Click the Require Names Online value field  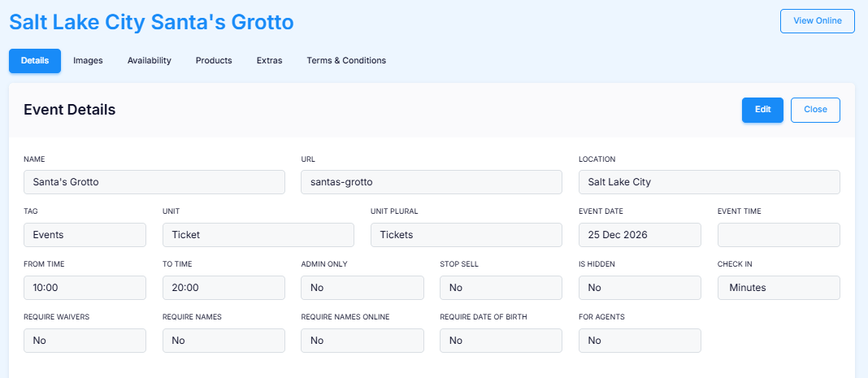[362, 341]
